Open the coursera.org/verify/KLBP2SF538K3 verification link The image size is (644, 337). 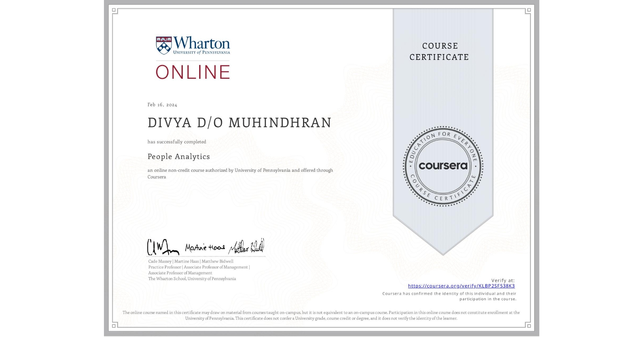coord(461,286)
